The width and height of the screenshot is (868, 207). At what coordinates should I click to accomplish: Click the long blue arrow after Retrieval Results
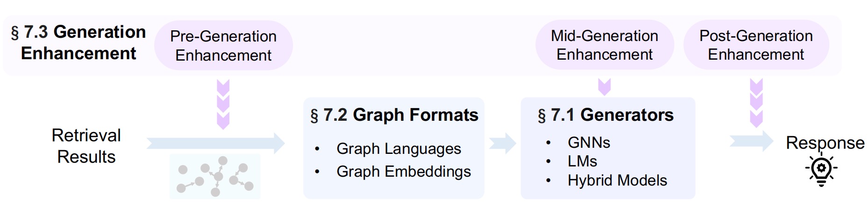pos(216,143)
